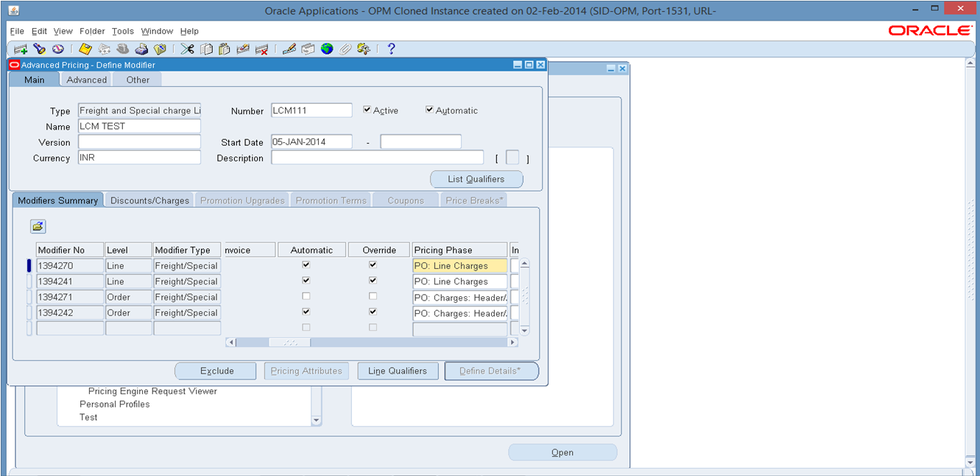This screenshot has width=980, height=476.
Task: Click the New record toolbar icon
Action: pos(21,49)
